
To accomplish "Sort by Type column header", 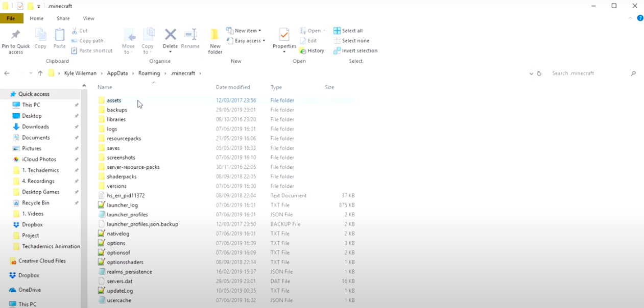I will point(276,87).
